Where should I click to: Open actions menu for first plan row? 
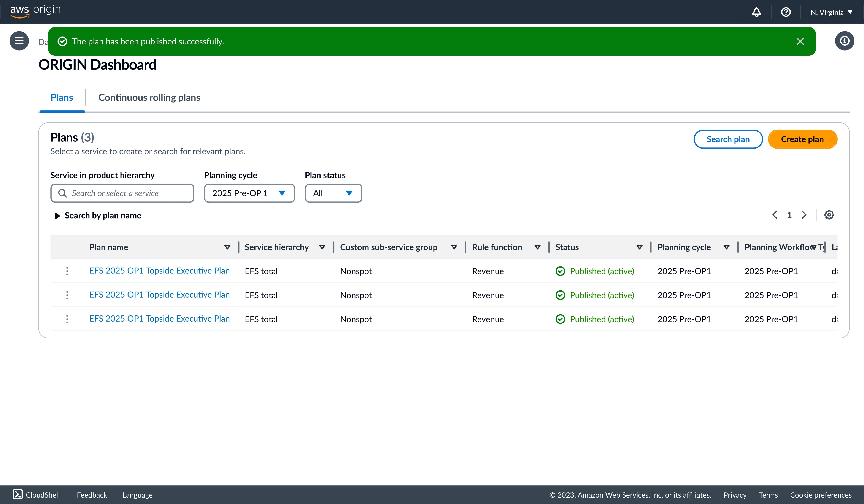[67, 271]
